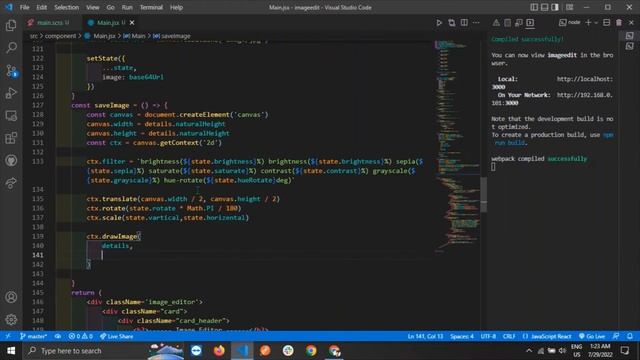The height and width of the screenshot is (360, 640).
Task: Start Live Share from status bar
Action: tap(117, 336)
